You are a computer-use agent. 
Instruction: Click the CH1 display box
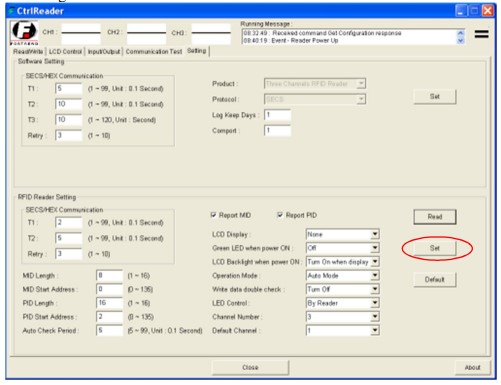(81, 34)
